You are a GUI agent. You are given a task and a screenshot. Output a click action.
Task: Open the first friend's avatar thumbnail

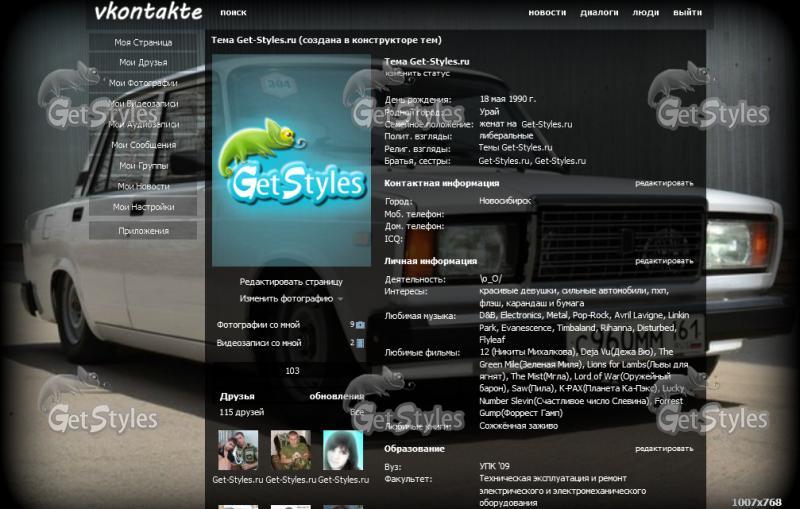[238, 450]
